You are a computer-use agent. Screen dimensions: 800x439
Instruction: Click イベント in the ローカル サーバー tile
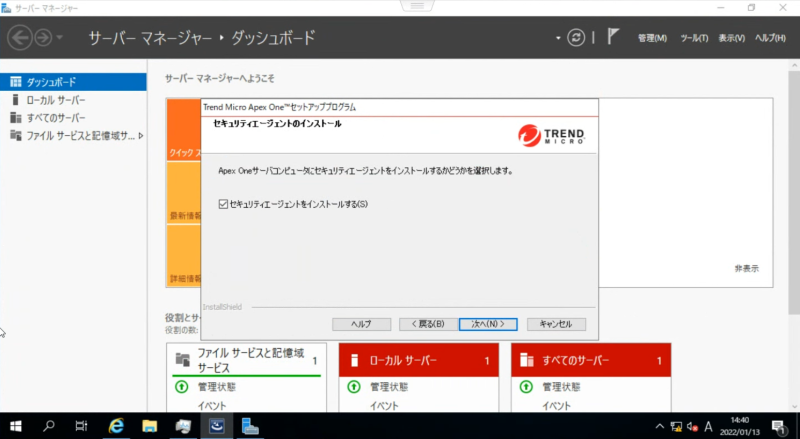[384, 406]
